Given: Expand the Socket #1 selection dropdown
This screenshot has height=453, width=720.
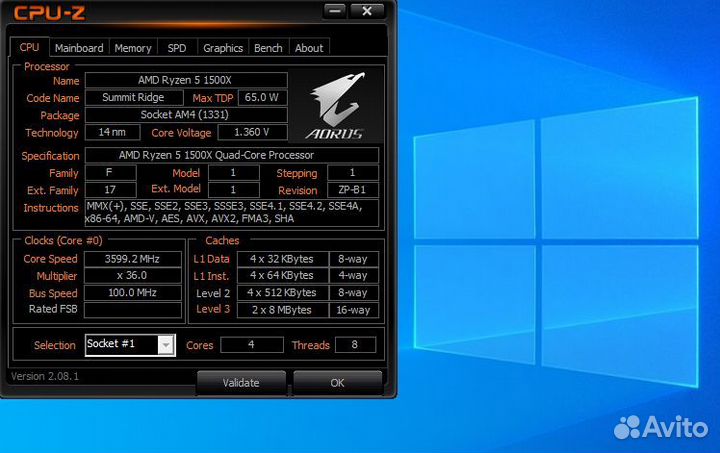Looking at the screenshot, I should click(166, 345).
